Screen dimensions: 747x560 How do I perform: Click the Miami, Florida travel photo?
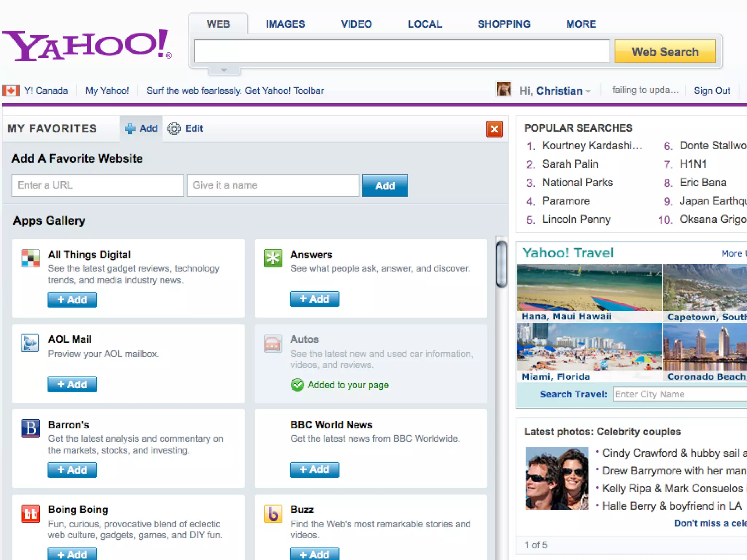pos(589,346)
